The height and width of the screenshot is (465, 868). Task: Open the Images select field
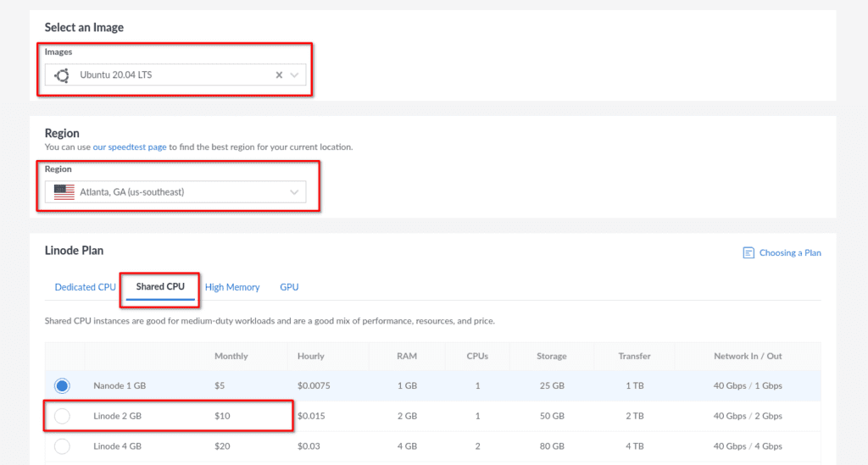[x=175, y=75]
